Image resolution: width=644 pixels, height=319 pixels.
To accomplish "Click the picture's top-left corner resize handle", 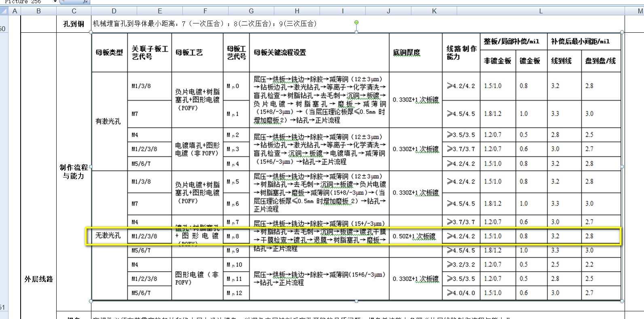I will pyautogui.click(x=91, y=32).
